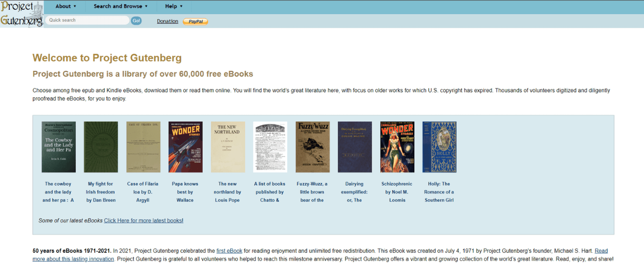The image size is (644, 274).
Task: Click title Holly: The Romance of a Southern Girl
Action: pyautogui.click(x=439, y=192)
